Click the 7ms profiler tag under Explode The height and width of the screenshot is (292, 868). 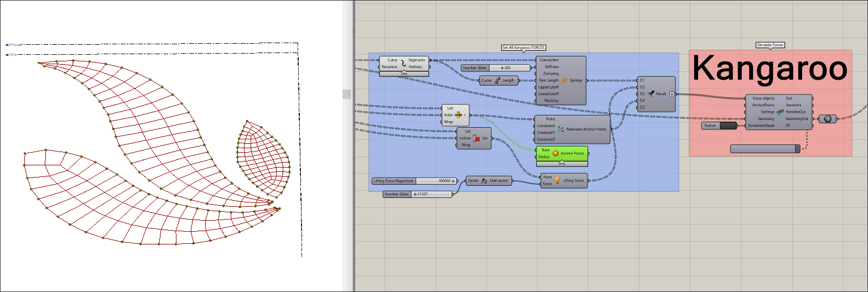(x=404, y=74)
